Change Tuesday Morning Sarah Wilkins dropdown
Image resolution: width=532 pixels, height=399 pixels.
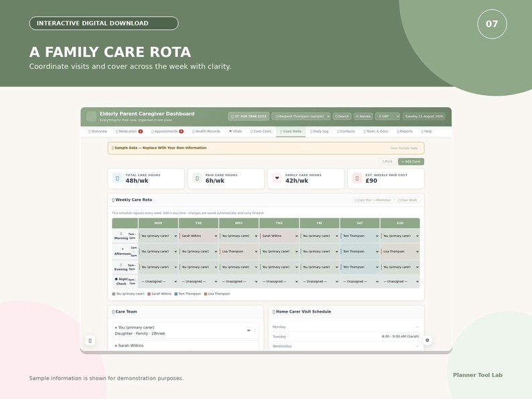click(x=199, y=236)
